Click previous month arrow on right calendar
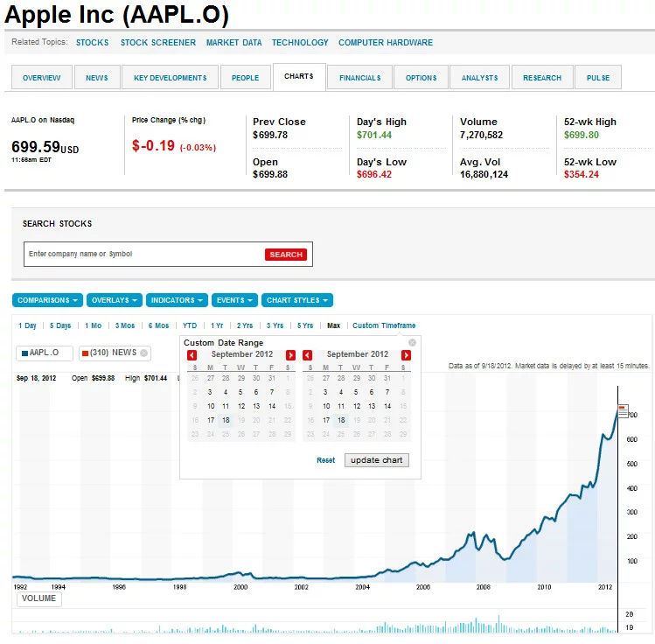This screenshot has width=655, height=644. pos(307,355)
